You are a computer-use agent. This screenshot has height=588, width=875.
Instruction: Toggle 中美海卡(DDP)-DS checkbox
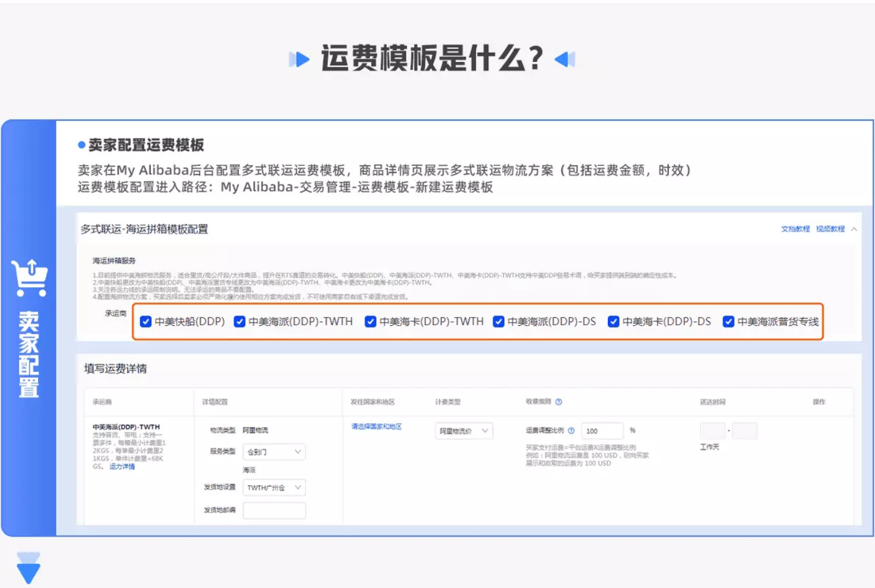pyautogui.click(x=613, y=322)
